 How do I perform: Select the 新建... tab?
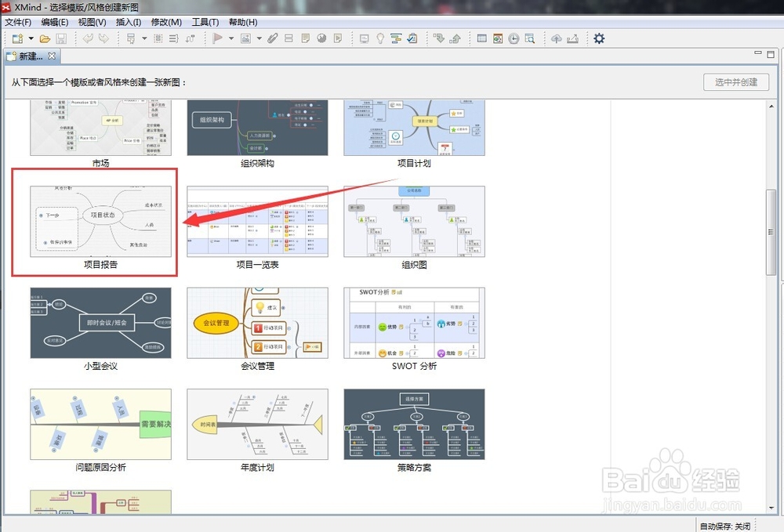pos(31,56)
